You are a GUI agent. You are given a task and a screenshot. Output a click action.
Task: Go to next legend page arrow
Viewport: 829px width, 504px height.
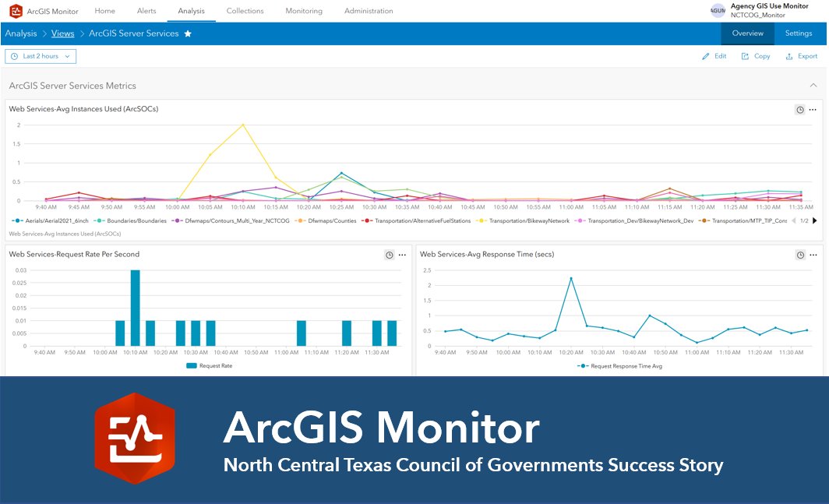coord(815,220)
